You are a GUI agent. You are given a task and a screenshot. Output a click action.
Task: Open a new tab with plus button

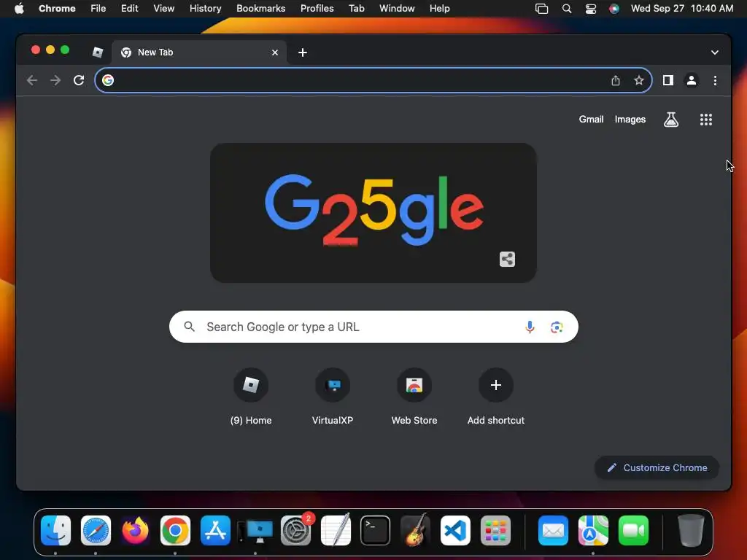(x=303, y=52)
